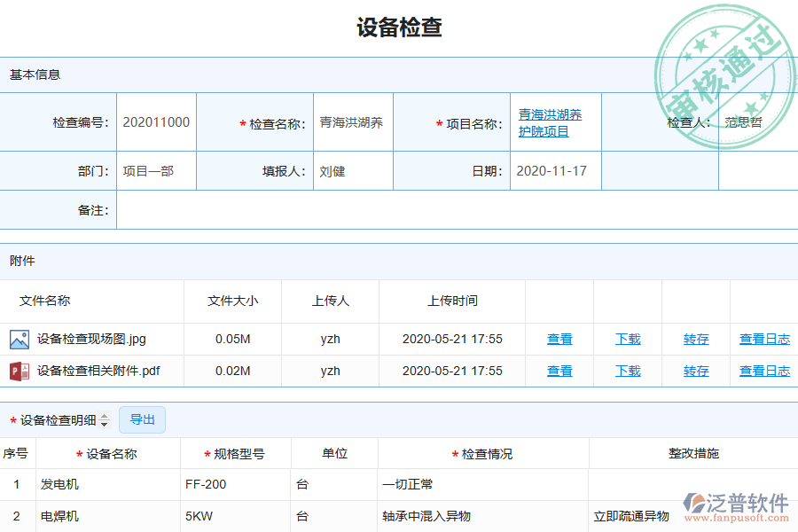Expand the 附件 section header
The height and width of the screenshot is (532, 798).
(24, 260)
